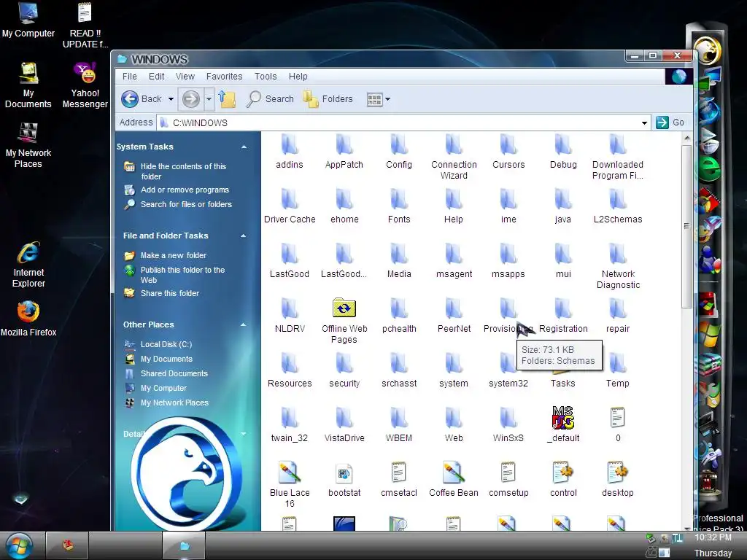The image size is (747, 560).
Task: Click the Search toolbar button
Action: [271, 99]
